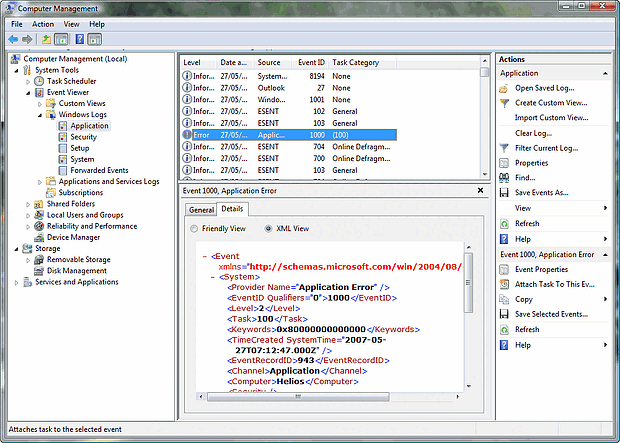The width and height of the screenshot is (620, 443).
Task: Click the Disk Management icon
Action: 39,271
